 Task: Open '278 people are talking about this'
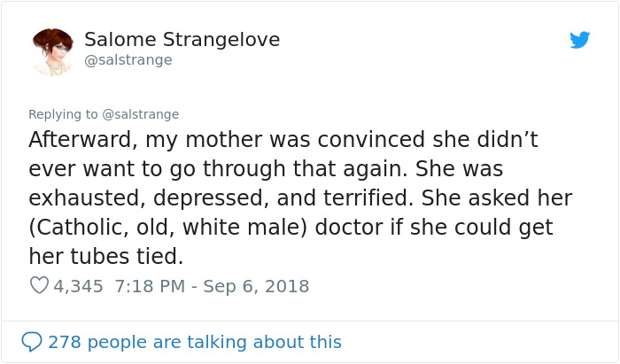[x=194, y=342]
